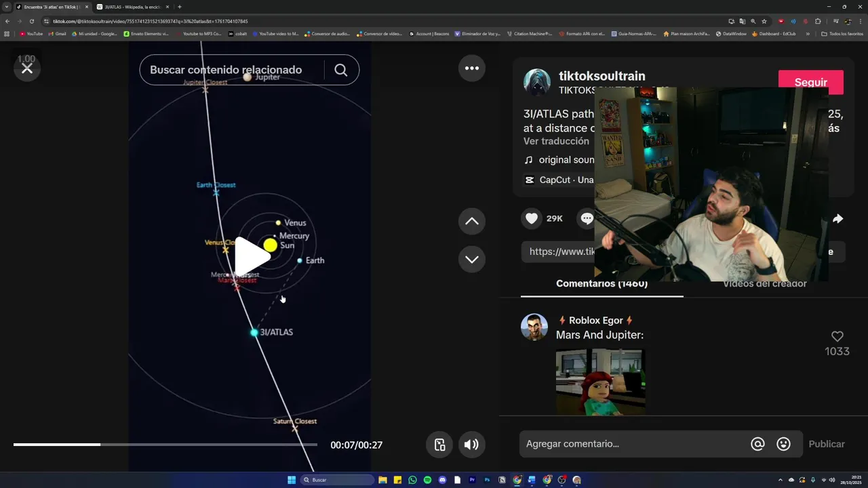Viewport: 868px width, 488px height.
Task: Open the tiktoksoultrain profile avatar
Action: tap(537, 82)
